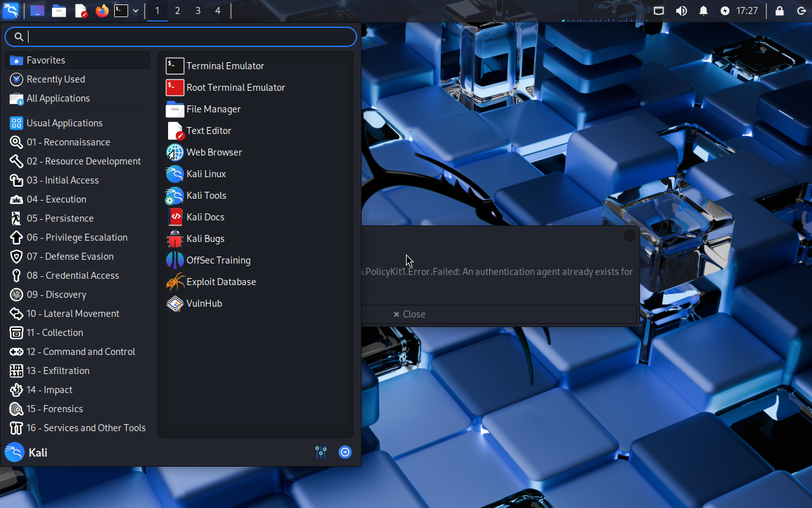The image size is (812, 508).
Task: Click the round close control on error dialog
Action: 630,236
